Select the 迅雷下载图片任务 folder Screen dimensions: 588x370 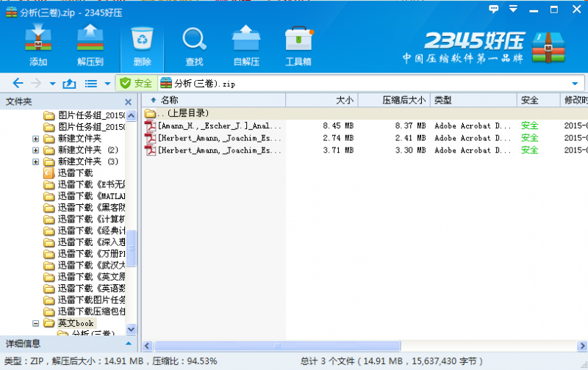(x=85, y=300)
